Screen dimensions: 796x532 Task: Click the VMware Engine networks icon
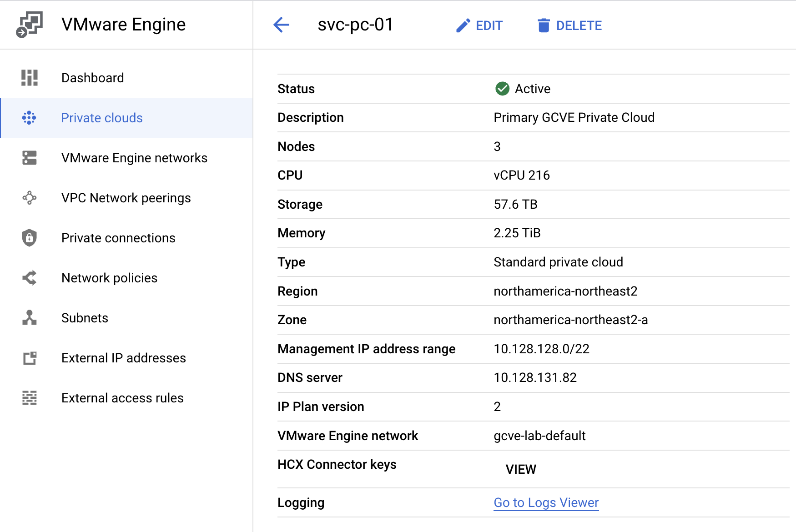point(30,158)
